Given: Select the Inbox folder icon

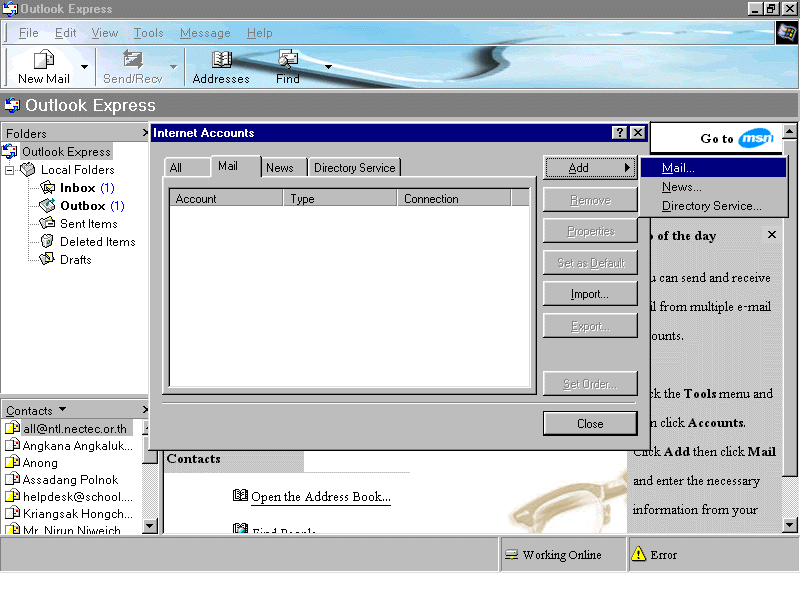Looking at the screenshot, I should coord(47,188).
